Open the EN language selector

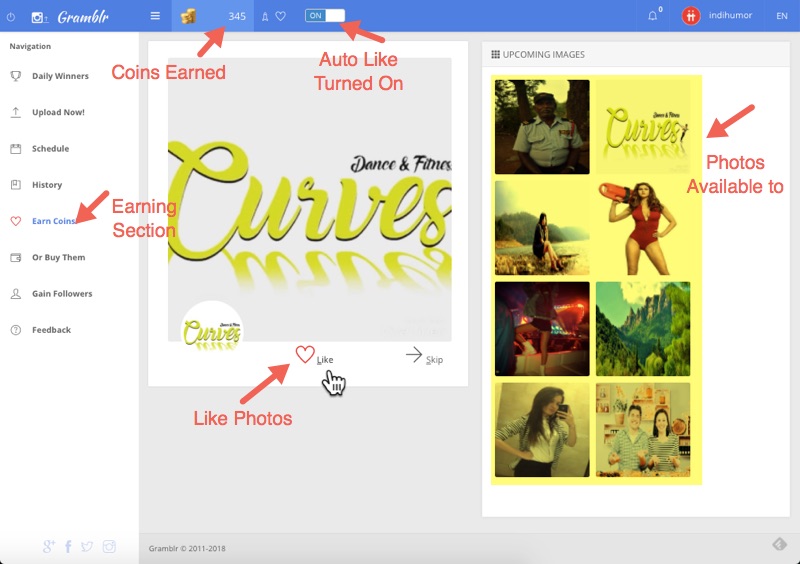[782, 16]
